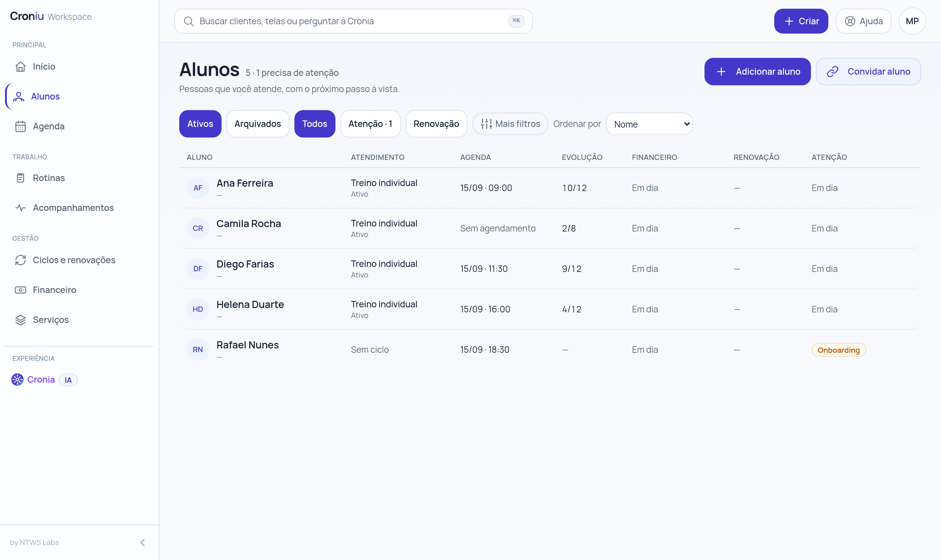The image size is (941, 560).
Task: Click the Rotinas clipboard icon
Action: 21,178
